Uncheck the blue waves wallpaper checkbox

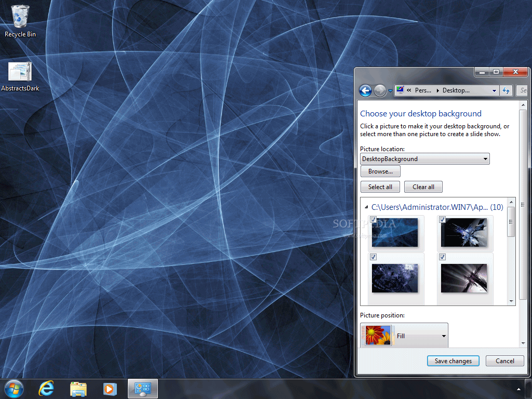coord(373,220)
